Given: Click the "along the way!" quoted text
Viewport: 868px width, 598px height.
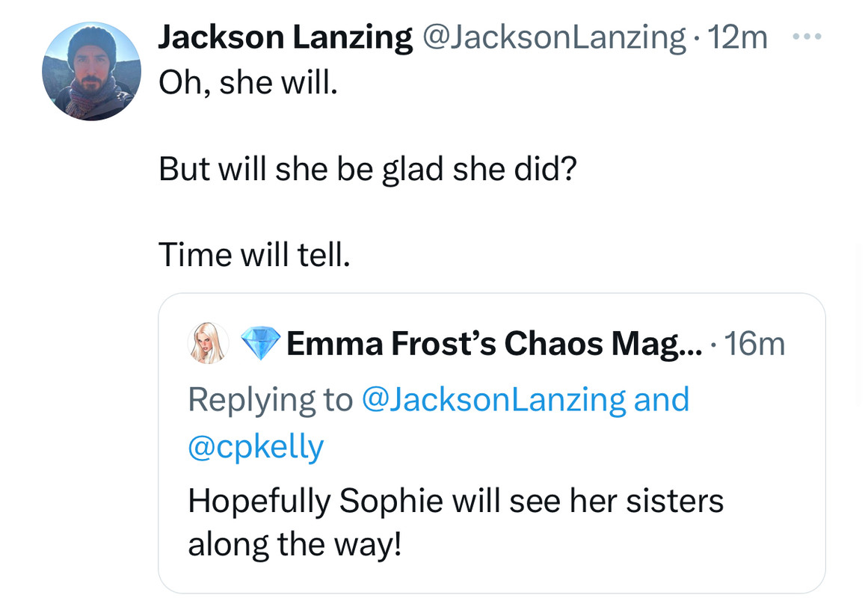Looking at the screenshot, I should [295, 543].
